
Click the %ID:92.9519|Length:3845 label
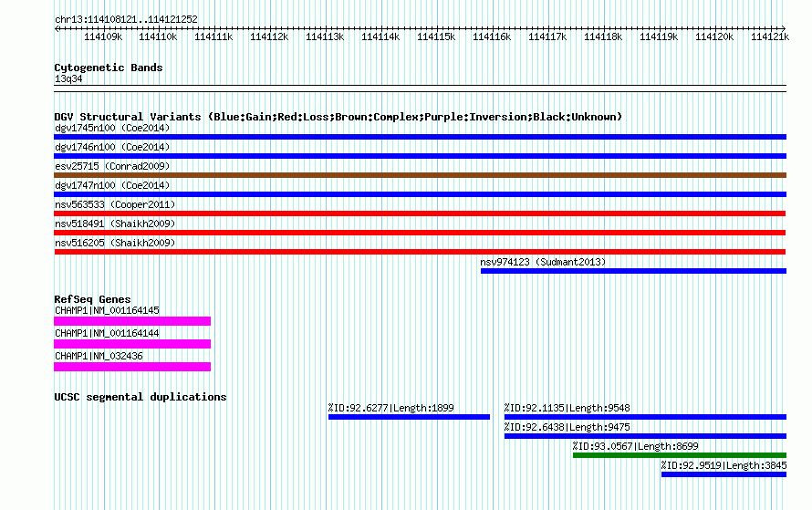pos(724,465)
